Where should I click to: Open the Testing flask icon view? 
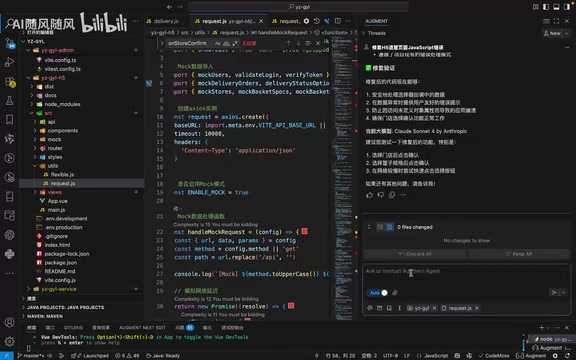tap(10, 100)
